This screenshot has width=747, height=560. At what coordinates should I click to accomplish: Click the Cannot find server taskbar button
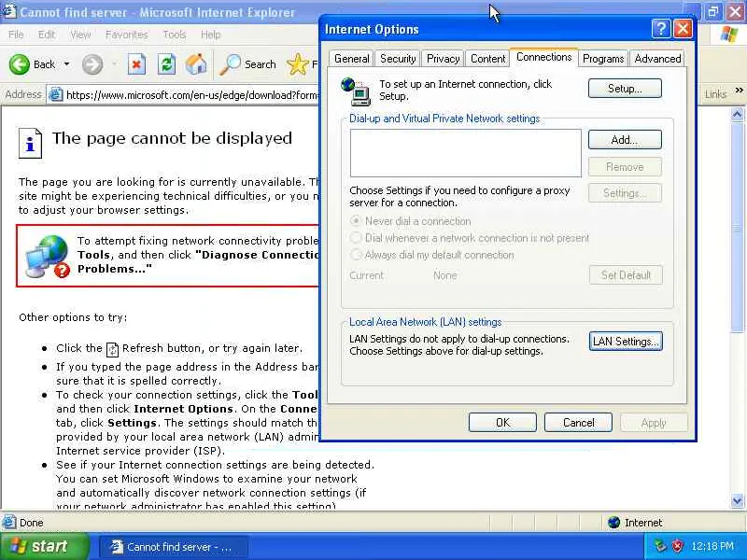coord(174,547)
